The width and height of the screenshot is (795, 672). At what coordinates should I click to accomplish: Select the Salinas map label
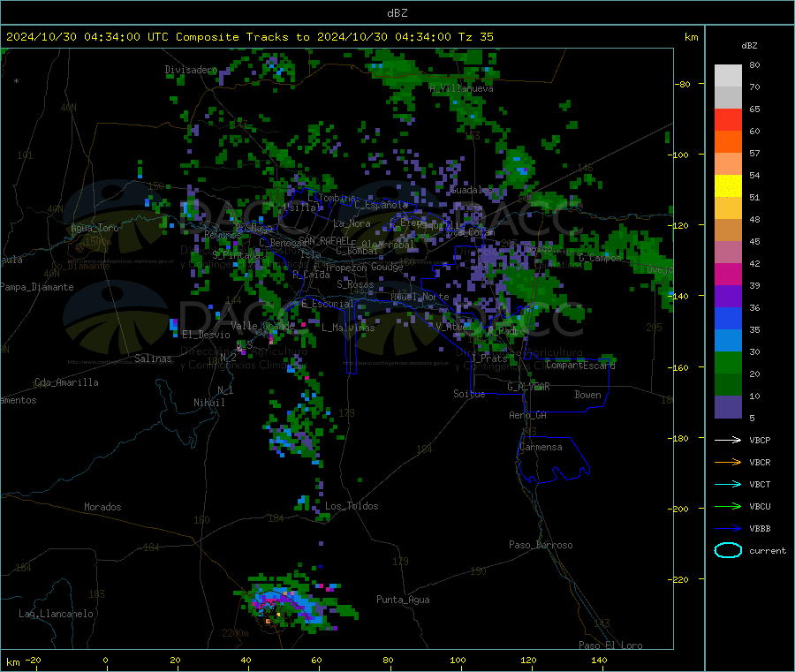tap(153, 359)
